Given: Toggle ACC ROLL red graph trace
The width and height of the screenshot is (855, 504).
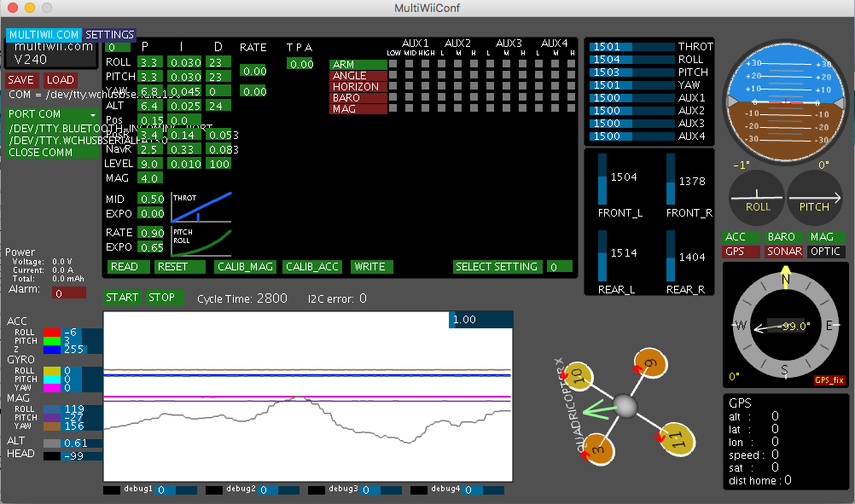Looking at the screenshot, I should click(52, 333).
